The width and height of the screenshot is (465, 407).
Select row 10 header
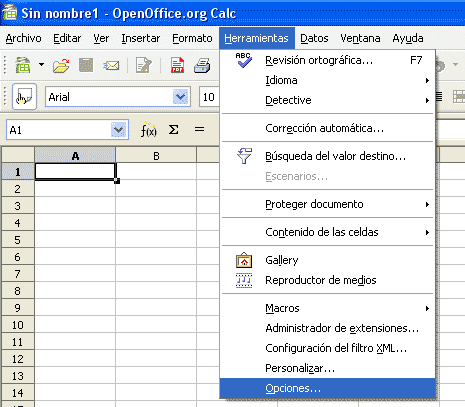coord(18,325)
